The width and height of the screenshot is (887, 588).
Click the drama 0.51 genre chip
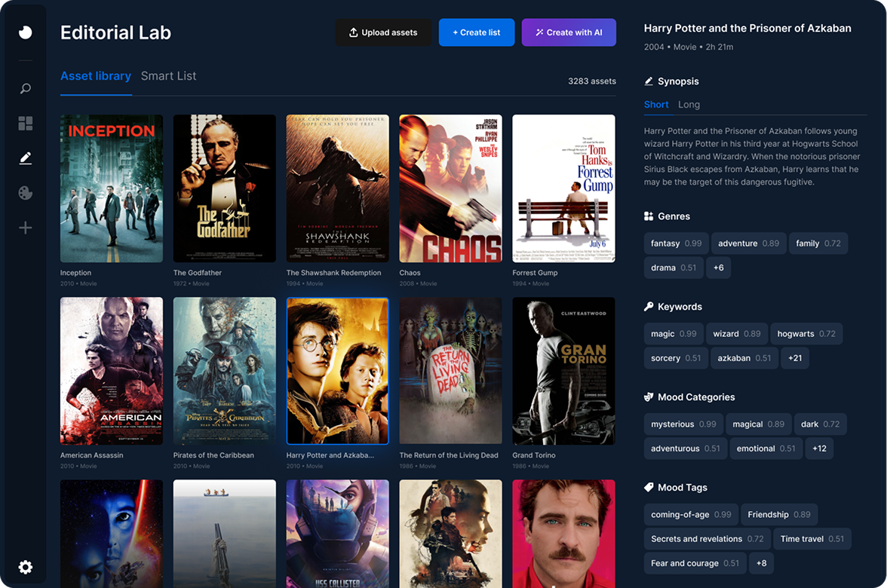click(673, 268)
